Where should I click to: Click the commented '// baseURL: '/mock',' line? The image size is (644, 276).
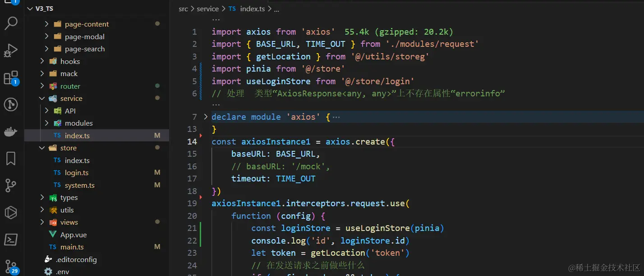point(281,167)
